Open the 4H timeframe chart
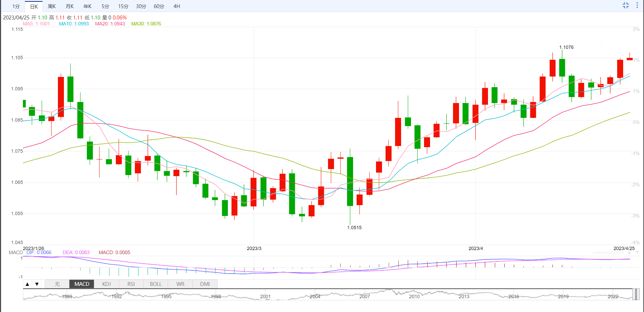This screenshot has width=644, height=312. [x=177, y=6]
